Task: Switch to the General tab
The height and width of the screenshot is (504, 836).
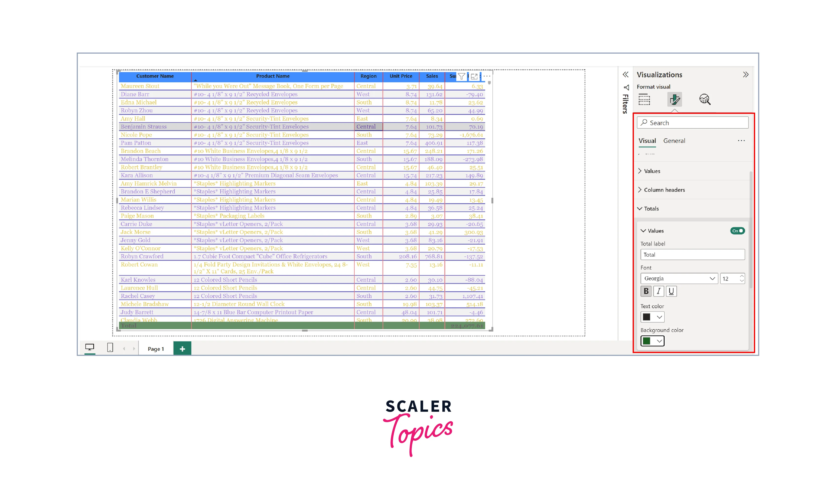Action: [x=674, y=141]
